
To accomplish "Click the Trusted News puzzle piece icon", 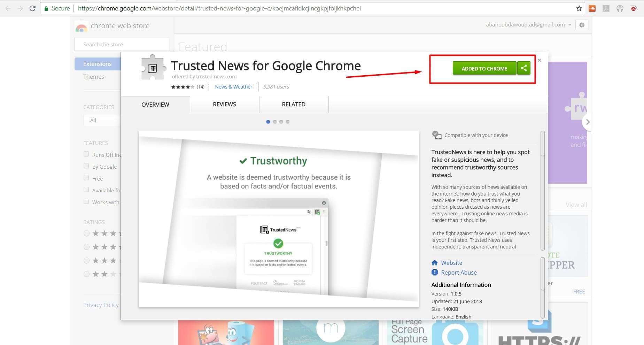I will coord(153,67).
